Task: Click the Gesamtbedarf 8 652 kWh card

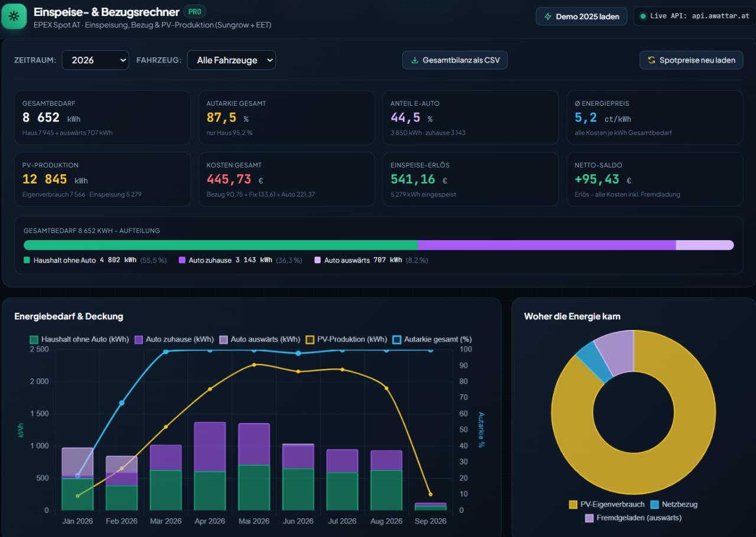Action: pyautogui.click(x=103, y=117)
